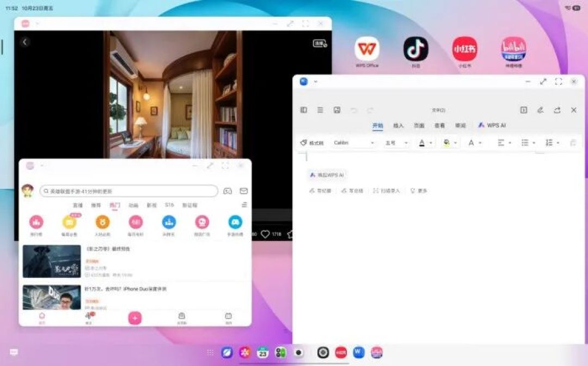Open Calibri font name dropdown
The width and height of the screenshot is (588, 366).
pyautogui.click(x=354, y=142)
